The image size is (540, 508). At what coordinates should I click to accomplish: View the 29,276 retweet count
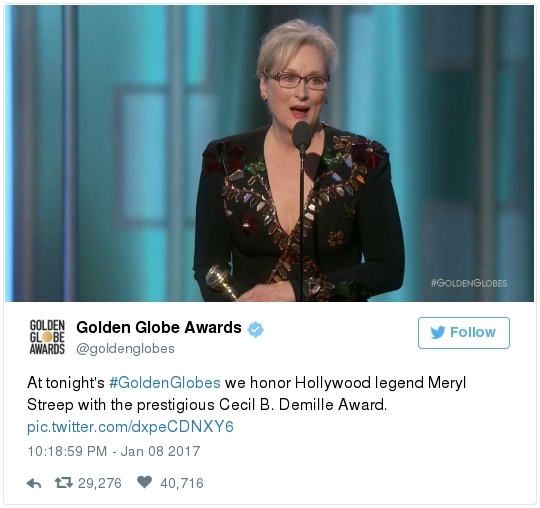click(x=100, y=483)
